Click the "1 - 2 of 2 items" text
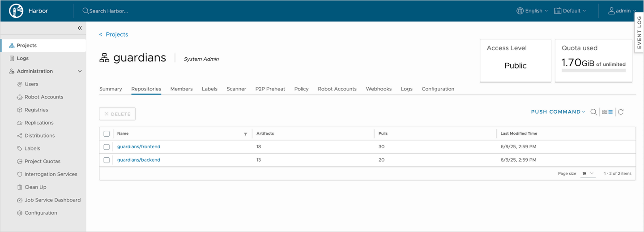 (x=618, y=174)
